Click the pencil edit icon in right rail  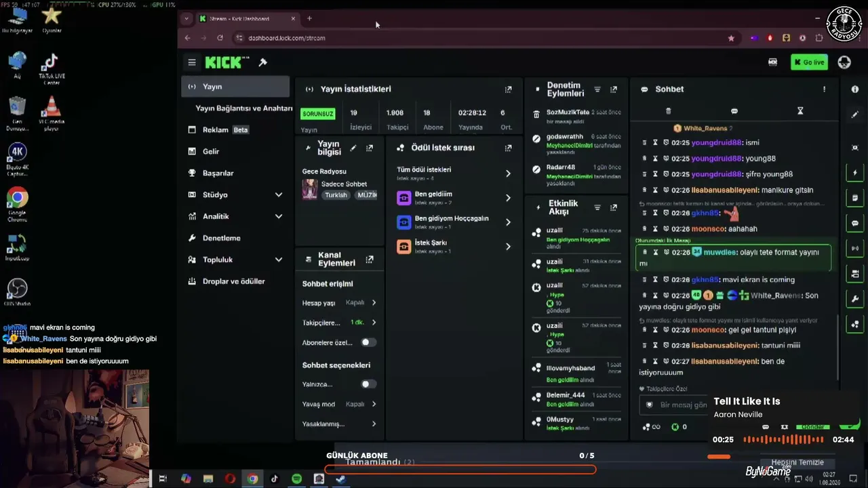[854, 115]
